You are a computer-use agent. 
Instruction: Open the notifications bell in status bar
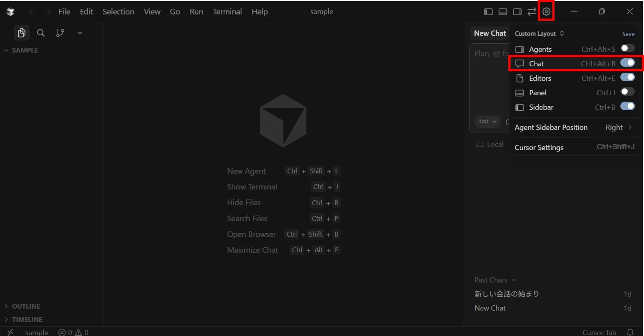pos(630,332)
